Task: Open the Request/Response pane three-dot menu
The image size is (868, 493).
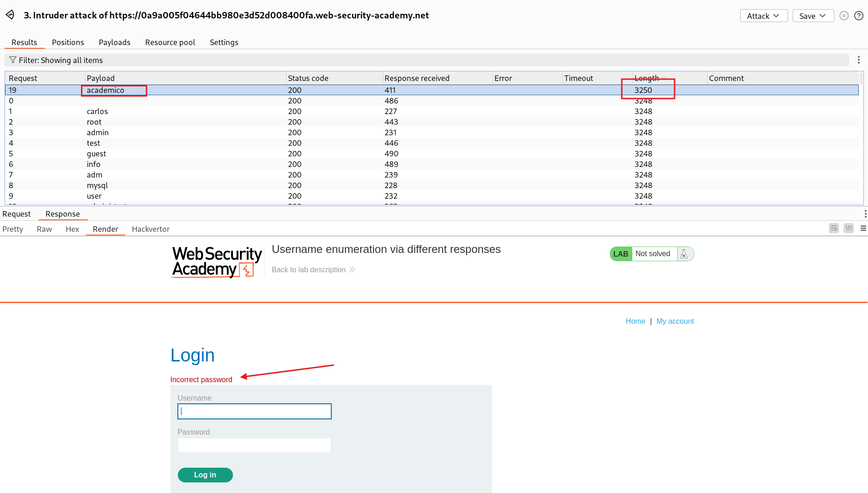Action: point(866,213)
